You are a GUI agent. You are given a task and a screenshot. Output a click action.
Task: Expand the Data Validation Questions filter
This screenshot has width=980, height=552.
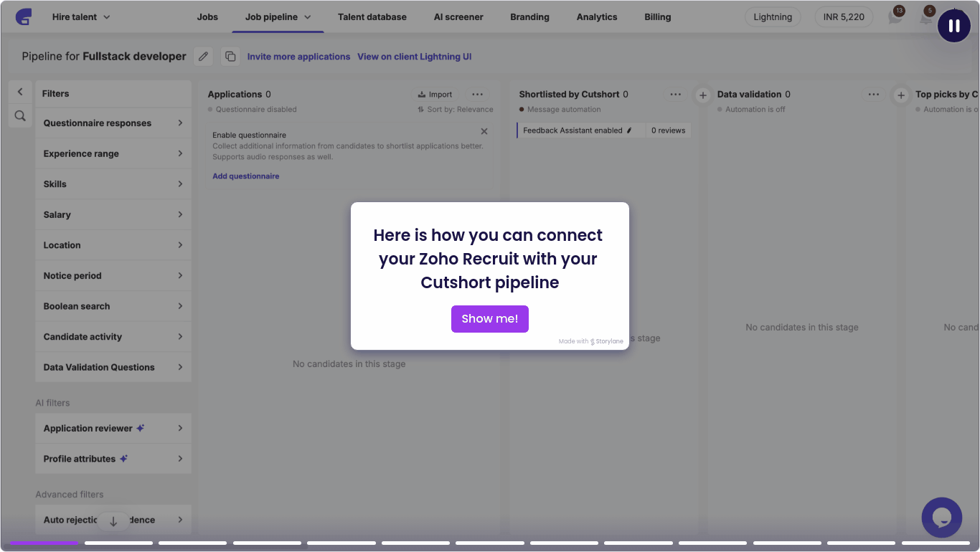113,367
